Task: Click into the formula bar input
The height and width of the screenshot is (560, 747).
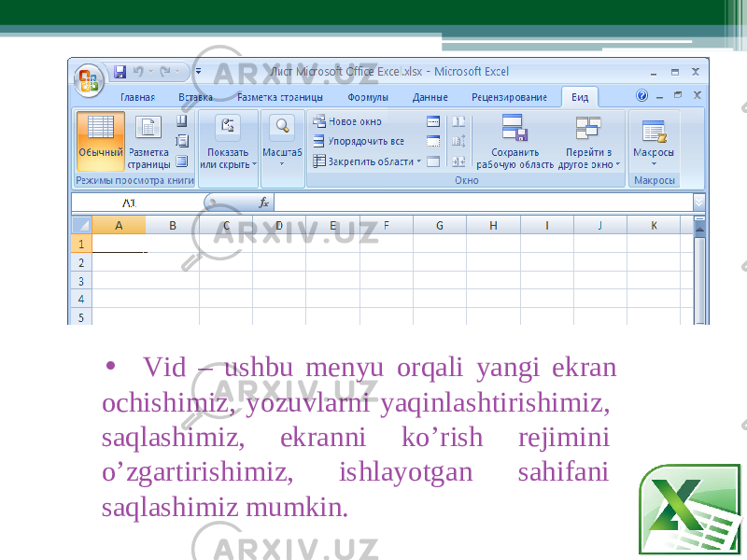Action: 484,203
